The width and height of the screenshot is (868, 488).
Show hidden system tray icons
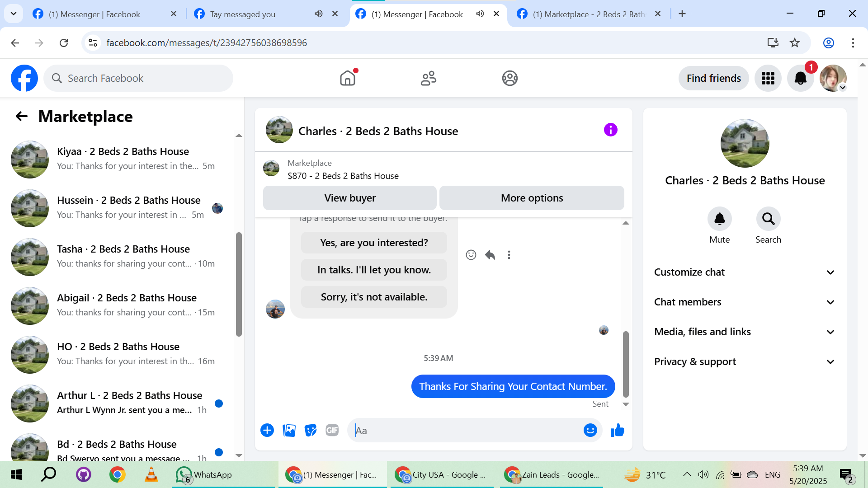687,474
